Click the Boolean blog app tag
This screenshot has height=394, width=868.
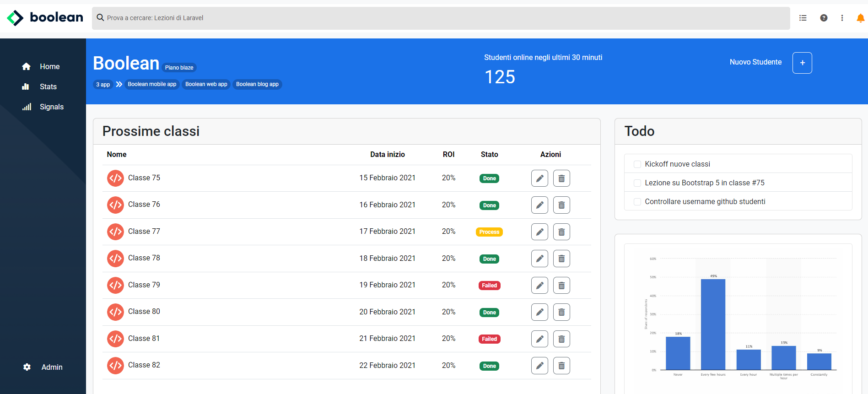coord(257,84)
